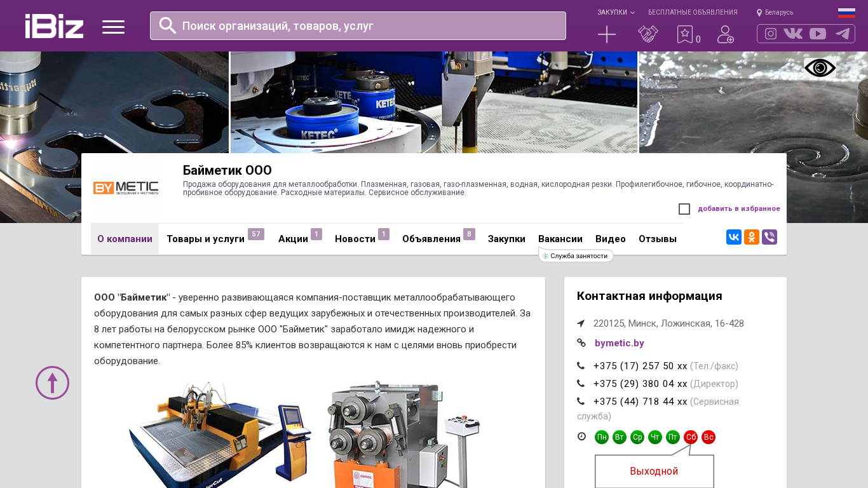Click the 'Контактная информация' heading
Screen dimensions: 868x488
(x=649, y=296)
